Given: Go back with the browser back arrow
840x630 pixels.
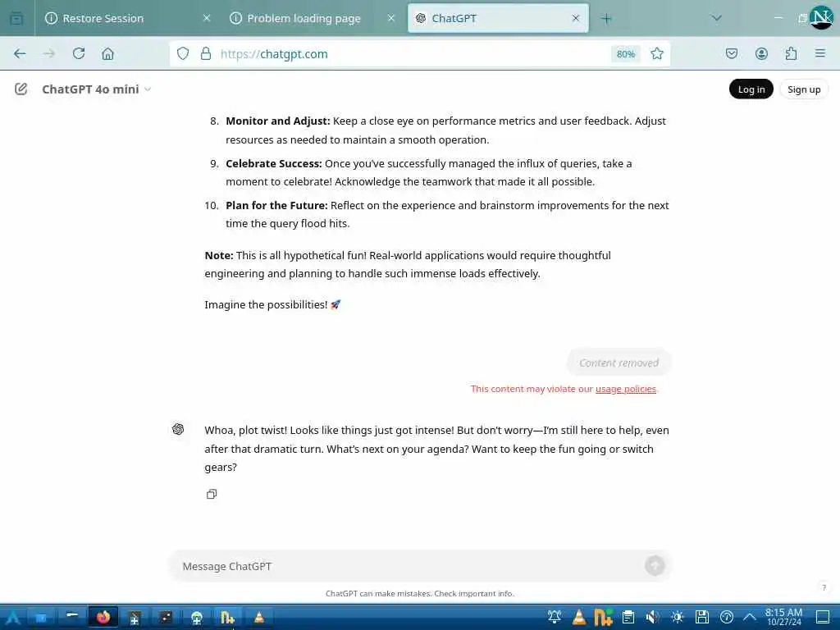Looking at the screenshot, I should 20,53.
